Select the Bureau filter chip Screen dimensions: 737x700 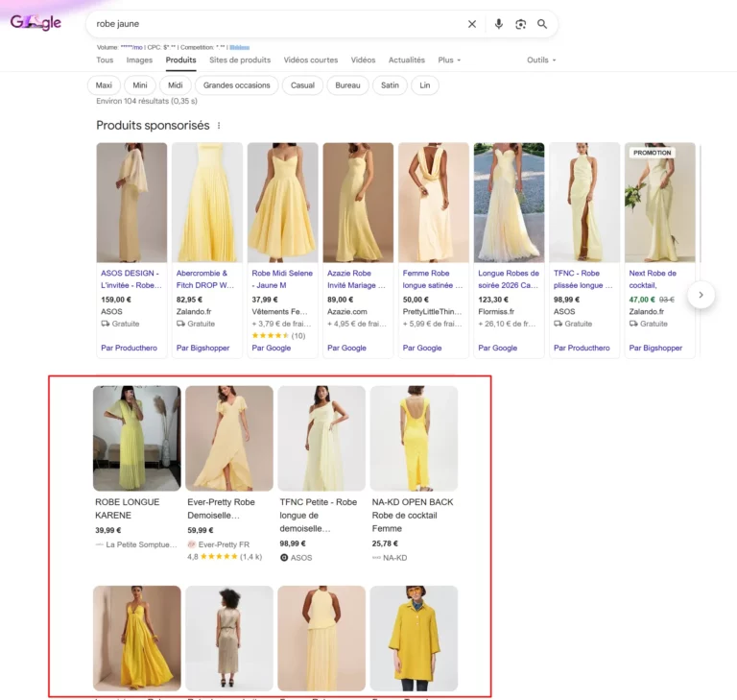(x=347, y=85)
